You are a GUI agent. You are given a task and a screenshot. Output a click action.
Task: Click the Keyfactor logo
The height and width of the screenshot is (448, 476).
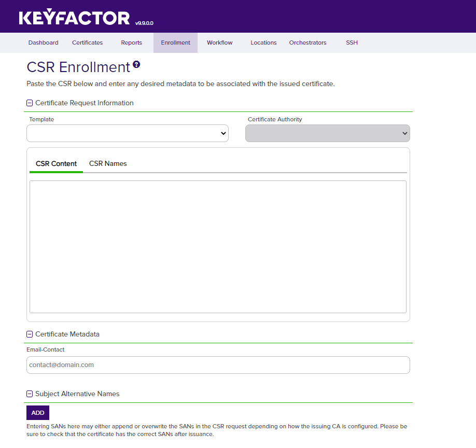pyautogui.click(x=75, y=18)
